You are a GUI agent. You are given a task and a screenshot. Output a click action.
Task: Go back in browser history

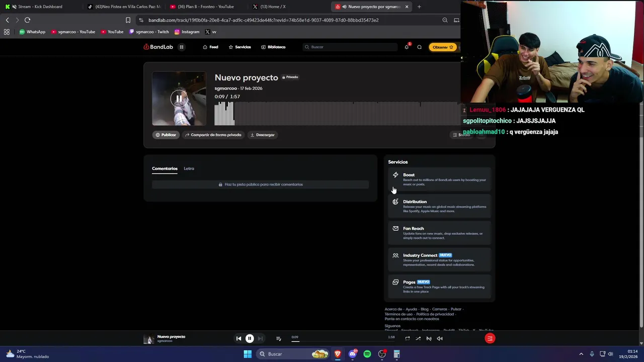(x=7, y=20)
